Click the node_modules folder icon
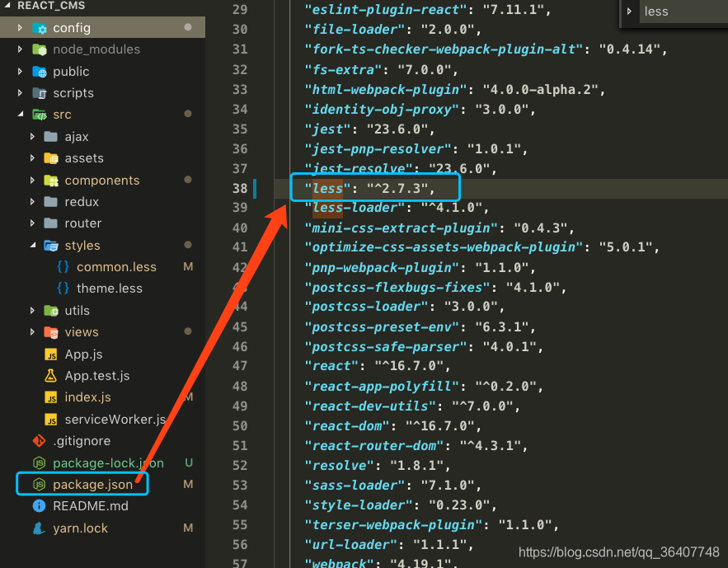 click(40, 49)
